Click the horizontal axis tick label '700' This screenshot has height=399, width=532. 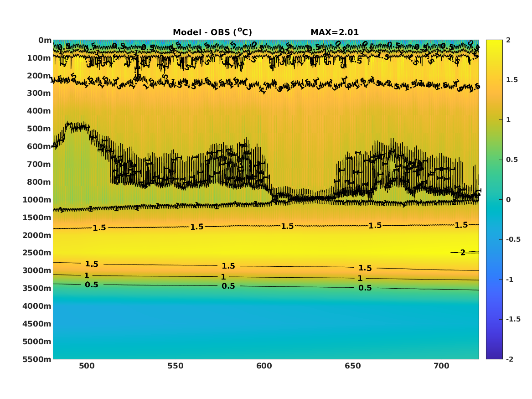[x=442, y=366]
